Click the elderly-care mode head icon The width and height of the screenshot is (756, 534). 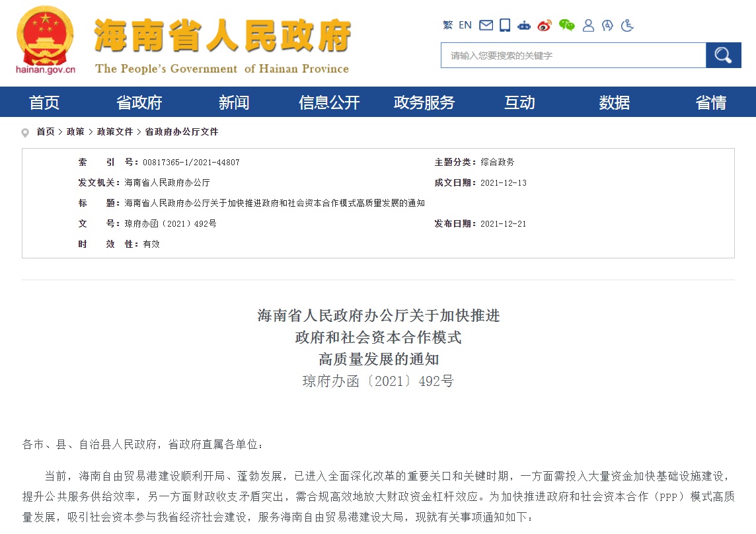click(x=607, y=25)
